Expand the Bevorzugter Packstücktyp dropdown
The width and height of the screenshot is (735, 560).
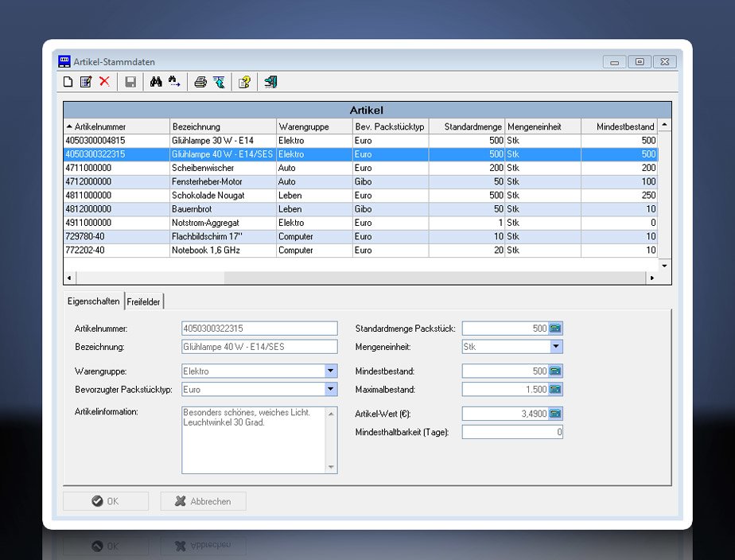pos(331,390)
